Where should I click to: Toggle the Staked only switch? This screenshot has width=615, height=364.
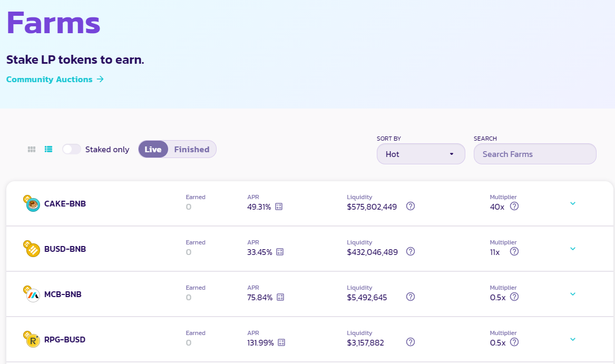[x=71, y=149]
